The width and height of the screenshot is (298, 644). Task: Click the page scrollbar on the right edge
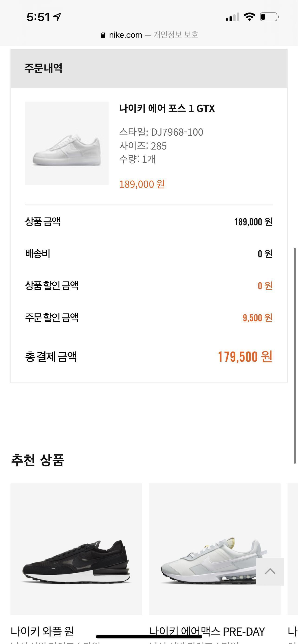click(x=295, y=356)
